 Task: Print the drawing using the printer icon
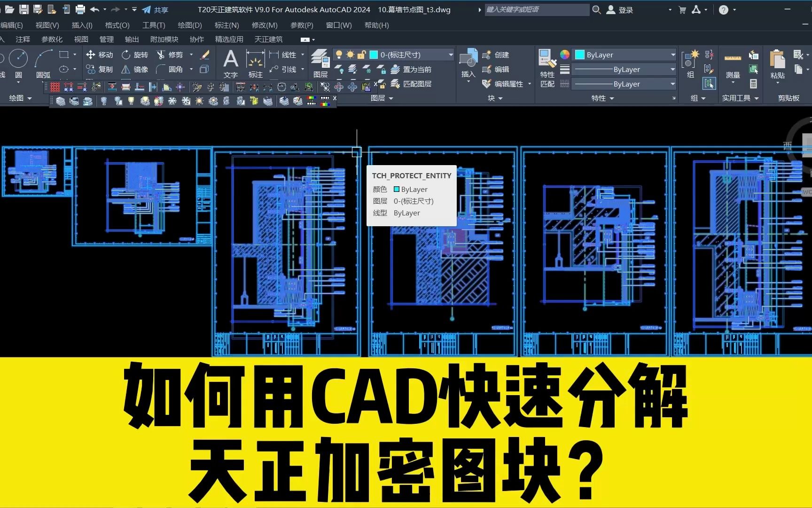pyautogui.click(x=80, y=9)
